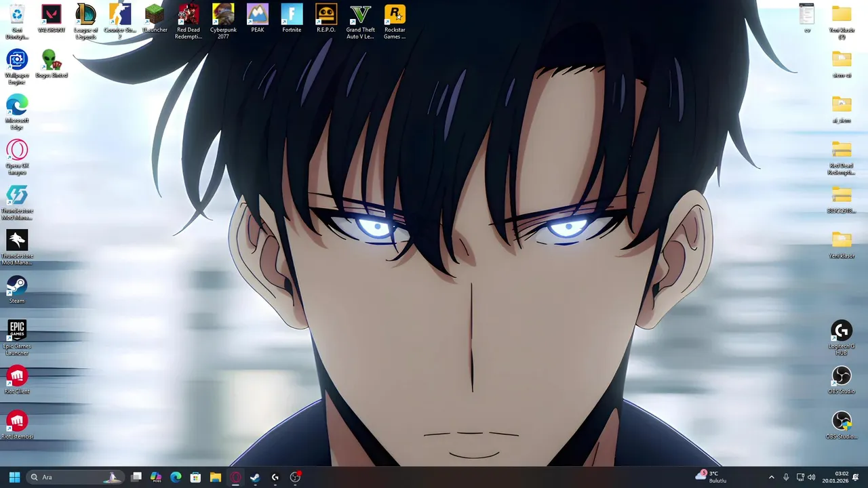This screenshot has width=868, height=488.
Task: Open the BSSCQ918 folder
Action: click(x=842, y=199)
